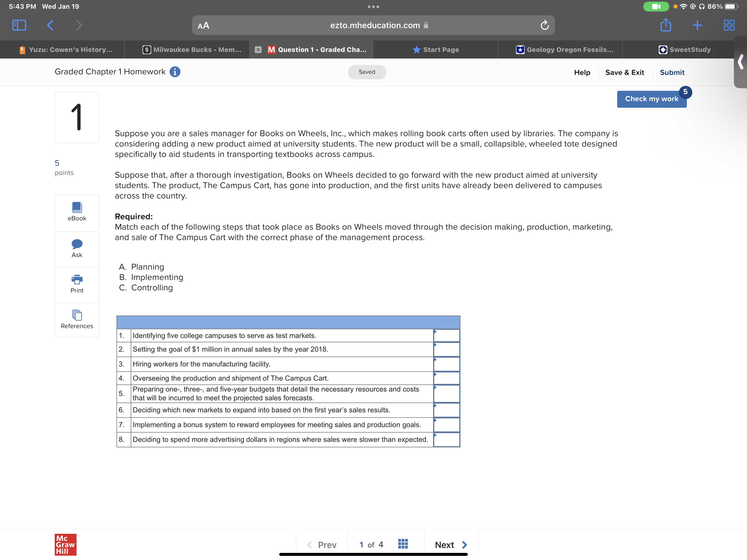Open answer dropdown for $1 million sales goal
This screenshot has width=747, height=560.
click(447, 349)
